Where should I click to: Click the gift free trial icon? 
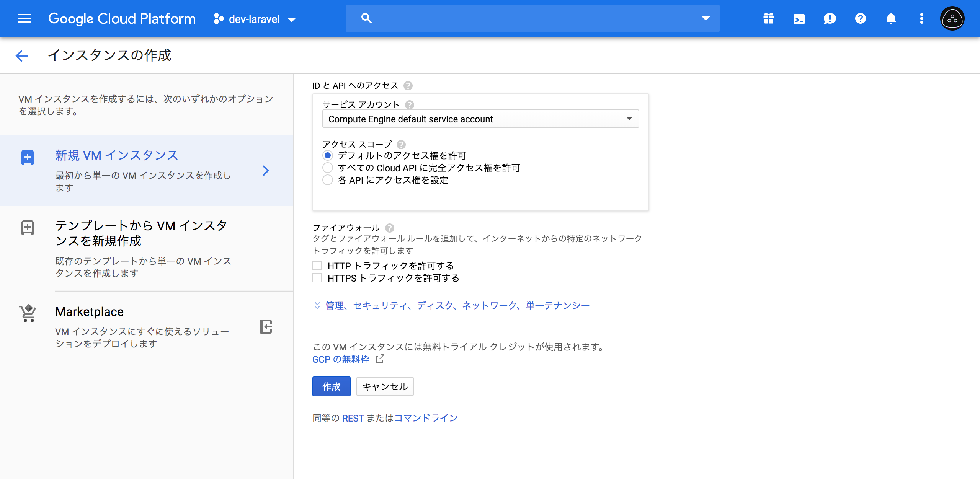pos(768,18)
